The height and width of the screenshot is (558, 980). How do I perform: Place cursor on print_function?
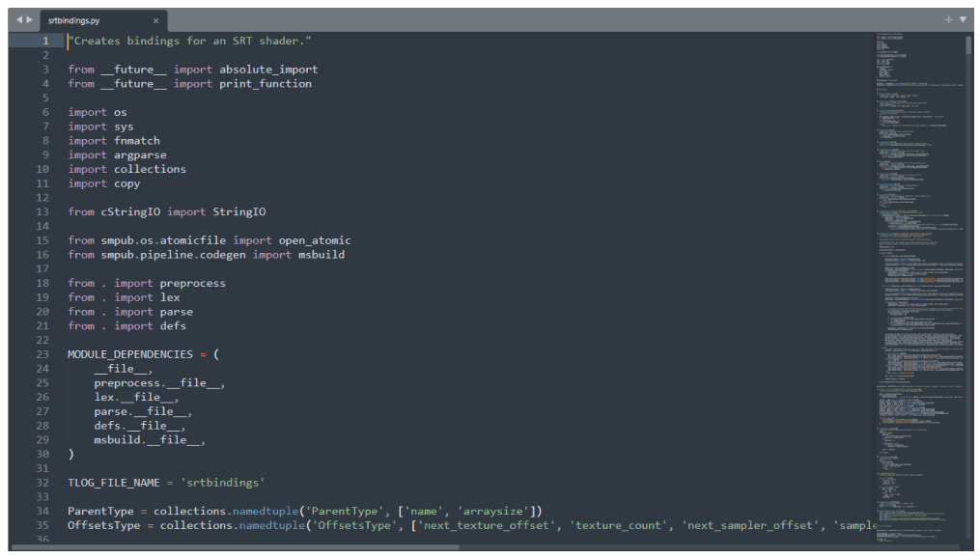click(265, 84)
